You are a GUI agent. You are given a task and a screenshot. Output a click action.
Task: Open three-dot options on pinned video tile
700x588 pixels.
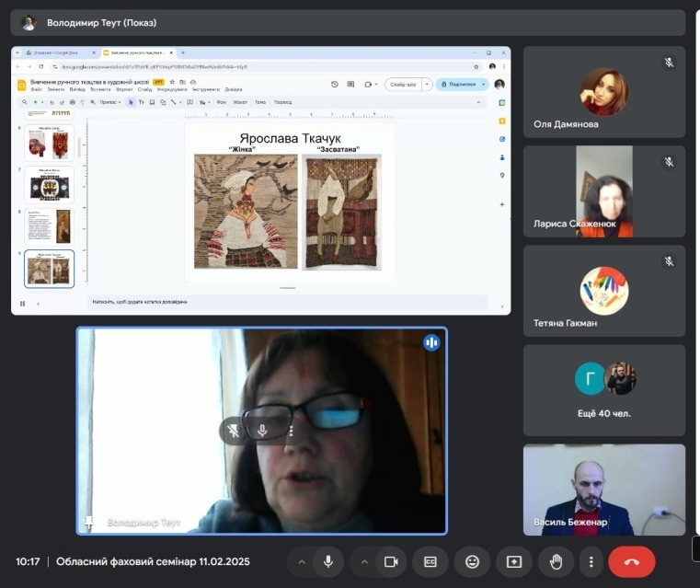pos(291,431)
